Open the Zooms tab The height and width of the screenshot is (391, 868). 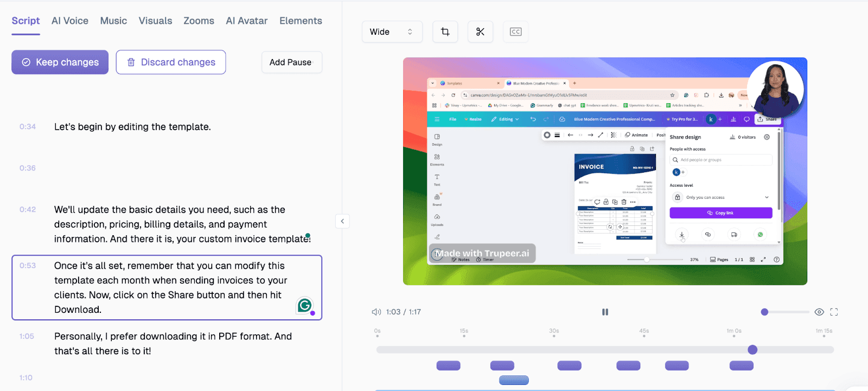point(199,21)
